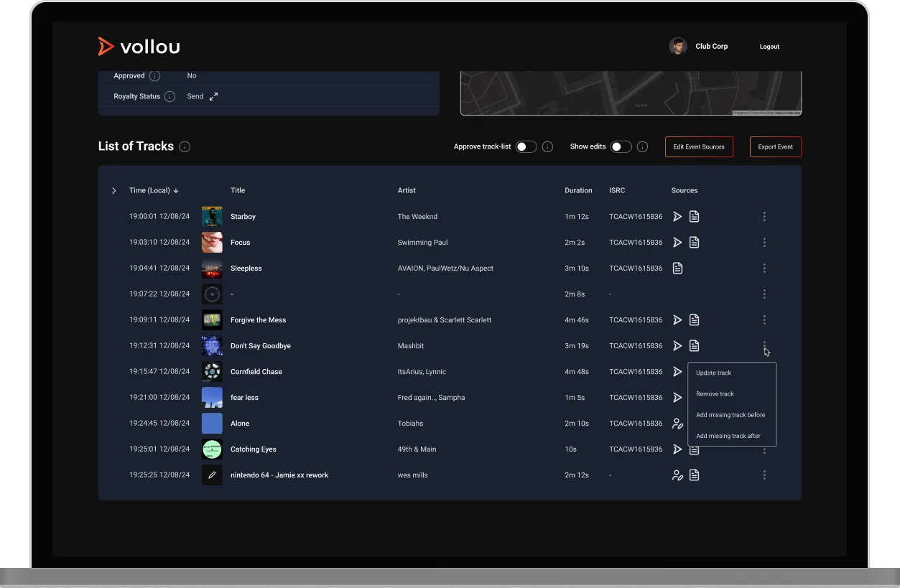Open document source icon for Don't Say Goodbye

[694, 345]
